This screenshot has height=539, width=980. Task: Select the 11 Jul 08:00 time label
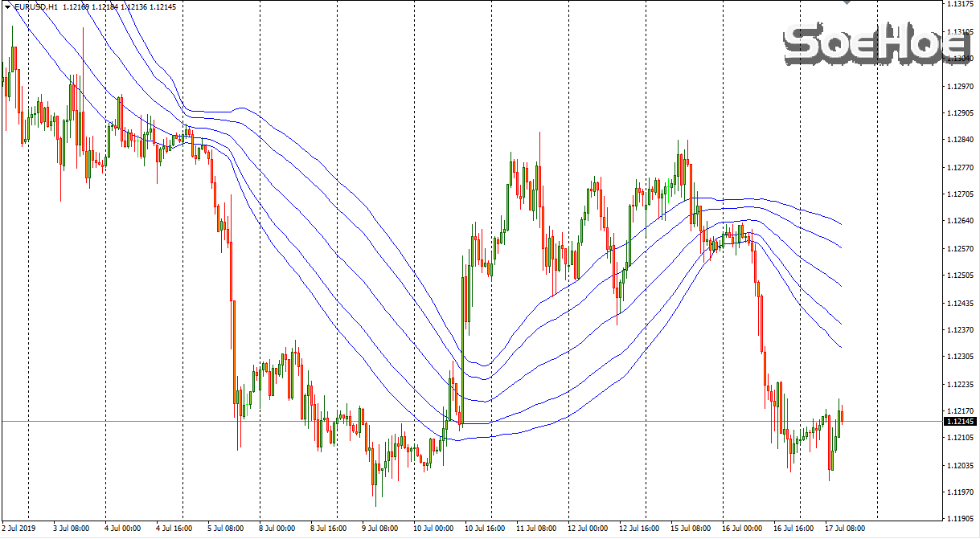[x=535, y=529]
